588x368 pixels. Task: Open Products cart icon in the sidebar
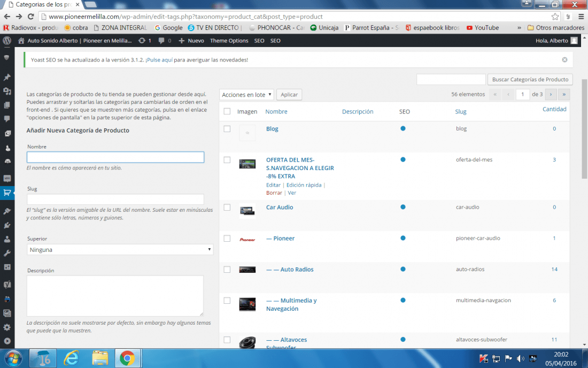pyautogui.click(x=7, y=193)
